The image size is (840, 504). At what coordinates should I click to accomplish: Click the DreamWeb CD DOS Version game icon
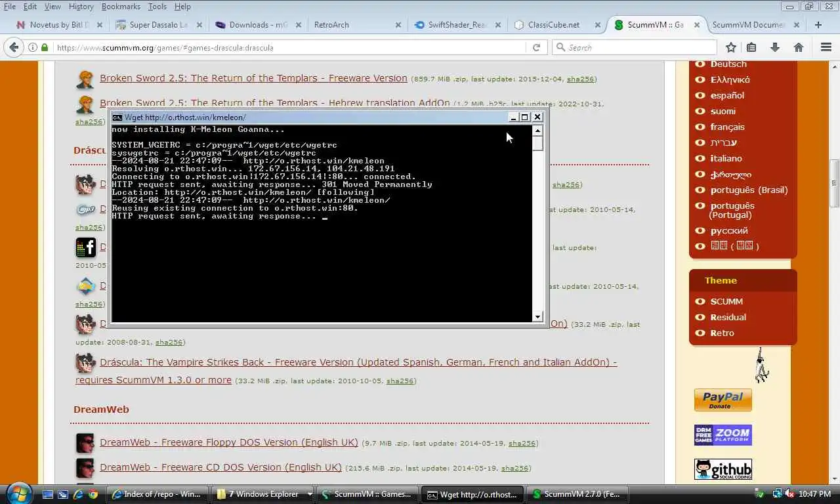tap(85, 468)
